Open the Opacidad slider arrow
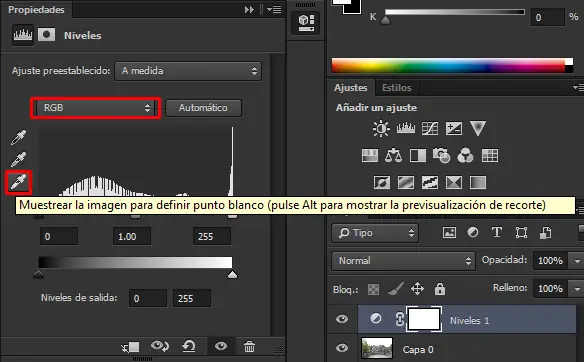The width and height of the screenshot is (584, 362). 577,261
